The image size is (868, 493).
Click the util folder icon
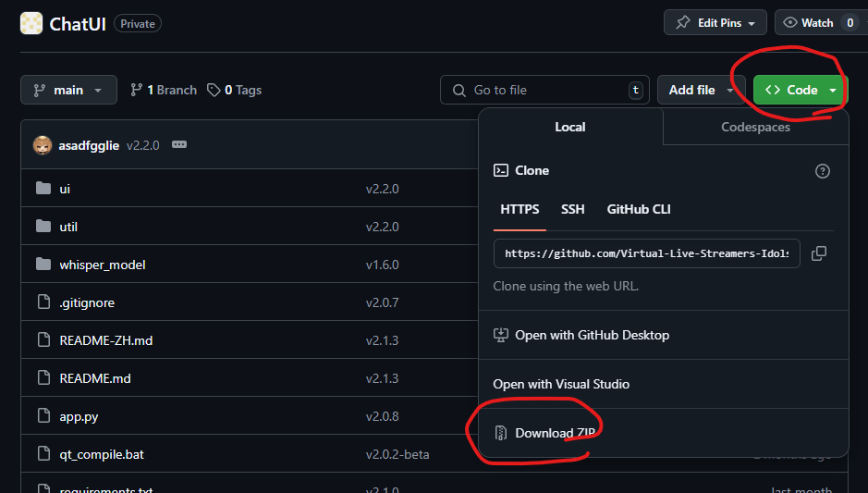click(x=43, y=226)
